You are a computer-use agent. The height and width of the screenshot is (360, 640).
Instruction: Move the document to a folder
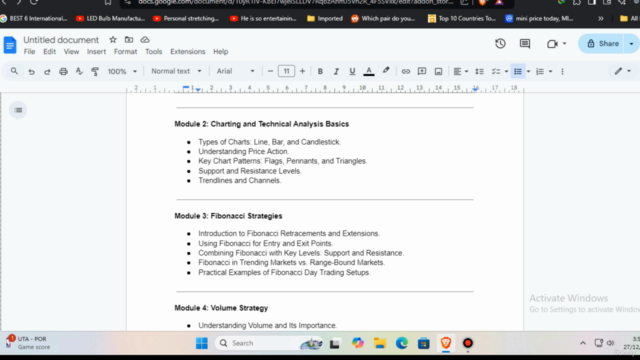129,40
